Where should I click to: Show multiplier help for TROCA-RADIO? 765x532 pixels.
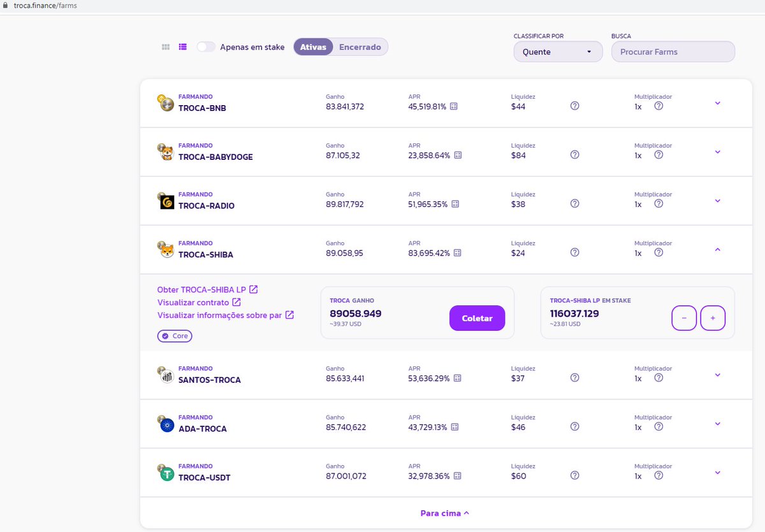pos(659,203)
